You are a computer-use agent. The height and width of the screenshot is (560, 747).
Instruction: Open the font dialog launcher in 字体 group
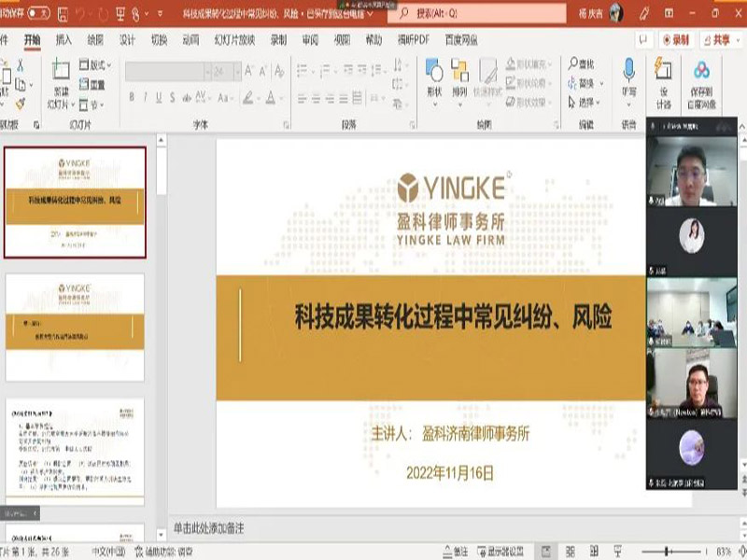pos(286,125)
